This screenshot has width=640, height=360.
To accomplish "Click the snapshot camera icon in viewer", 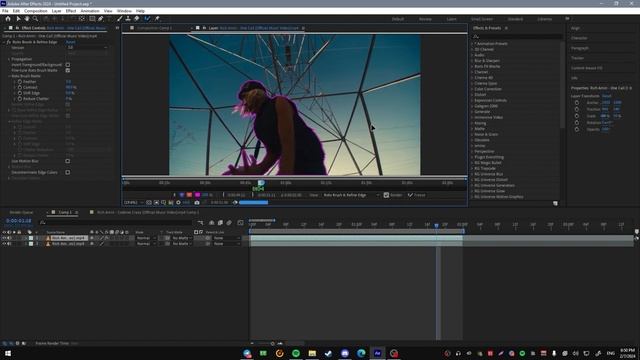I will coord(197,202).
